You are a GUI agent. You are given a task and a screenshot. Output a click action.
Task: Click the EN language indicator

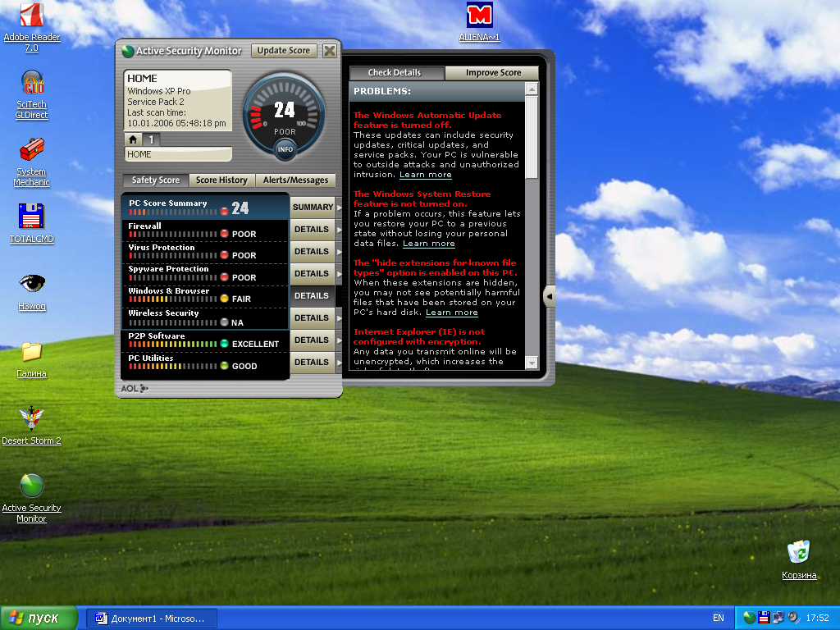[x=718, y=618]
